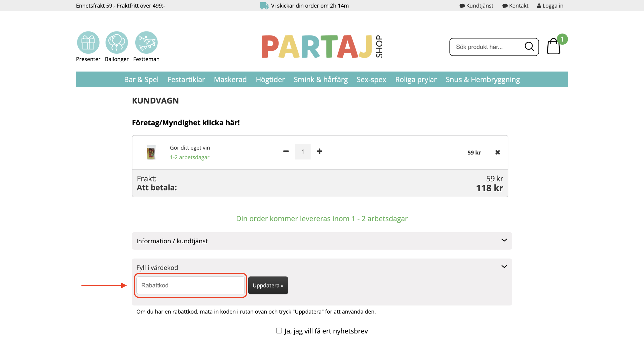Open the Maskerad menu
644x348 pixels.
coord(230,80)
